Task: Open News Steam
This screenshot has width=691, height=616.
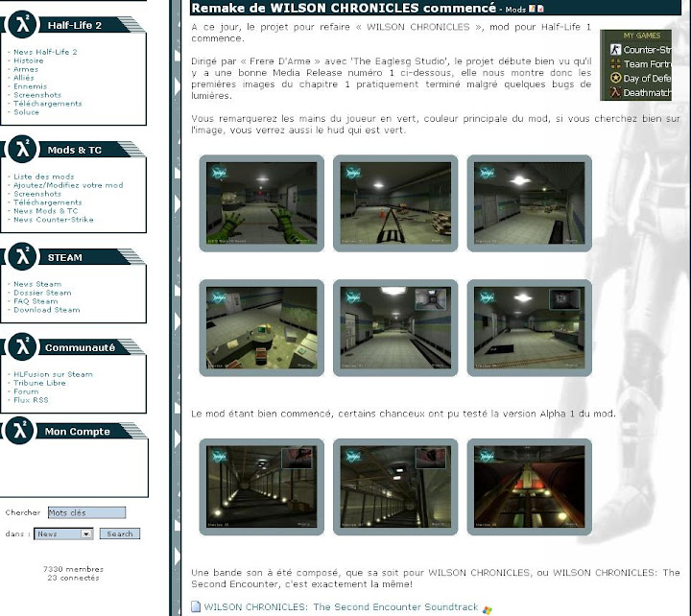Action: click(37, 284)
